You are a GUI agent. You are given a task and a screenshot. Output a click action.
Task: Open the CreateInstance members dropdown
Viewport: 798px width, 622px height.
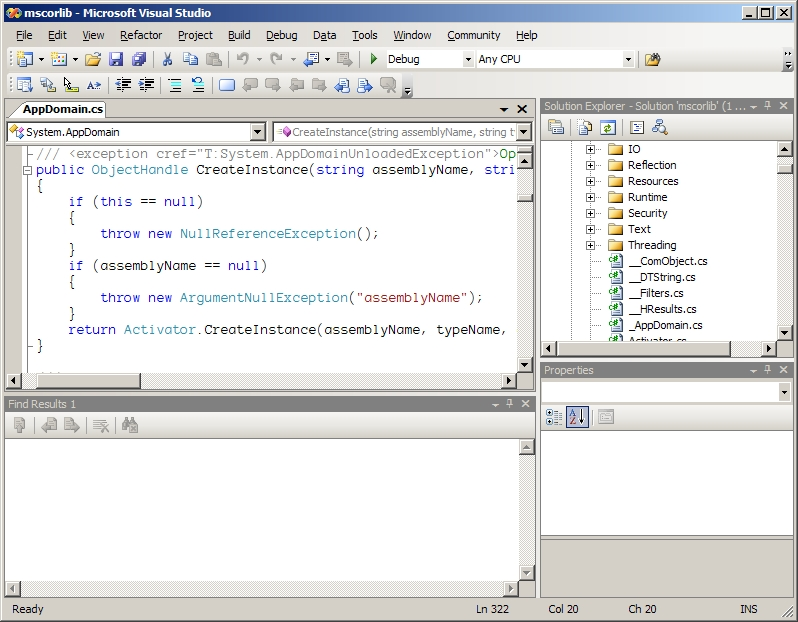point(524,132)
